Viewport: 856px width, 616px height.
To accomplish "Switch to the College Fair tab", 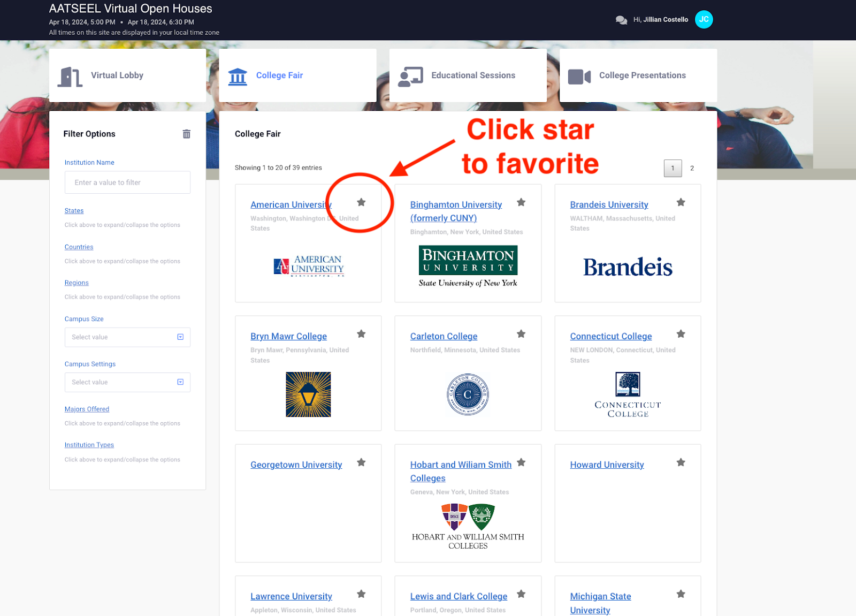I will (x=297, y=75).
